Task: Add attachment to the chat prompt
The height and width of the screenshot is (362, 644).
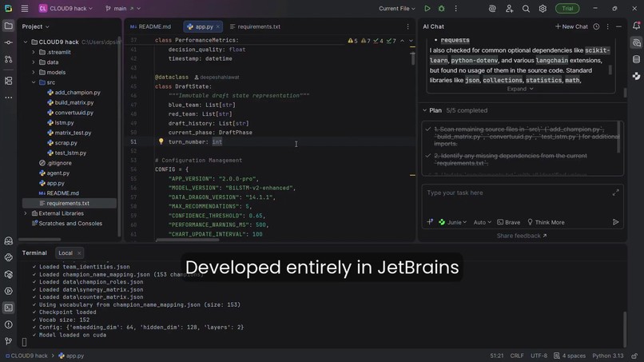Action: tap(430, 222)
